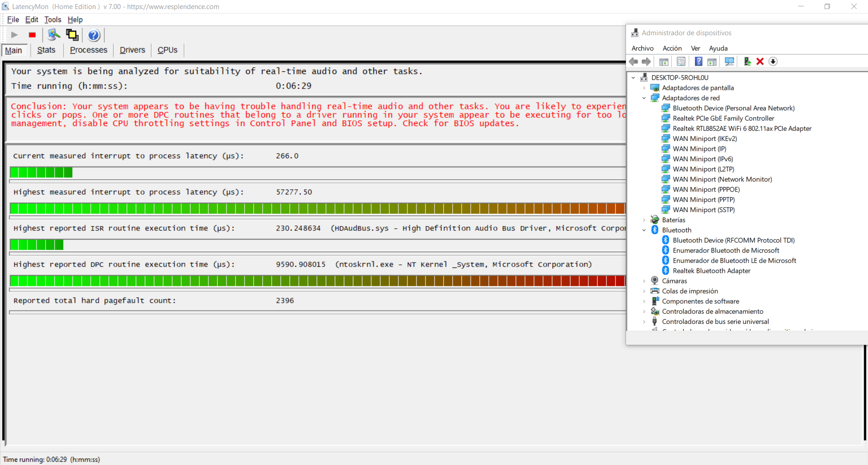Click the WAN Miniport (SSTP) network icon
This screenshot has width=868, height=465.
(x=665, y=210)
